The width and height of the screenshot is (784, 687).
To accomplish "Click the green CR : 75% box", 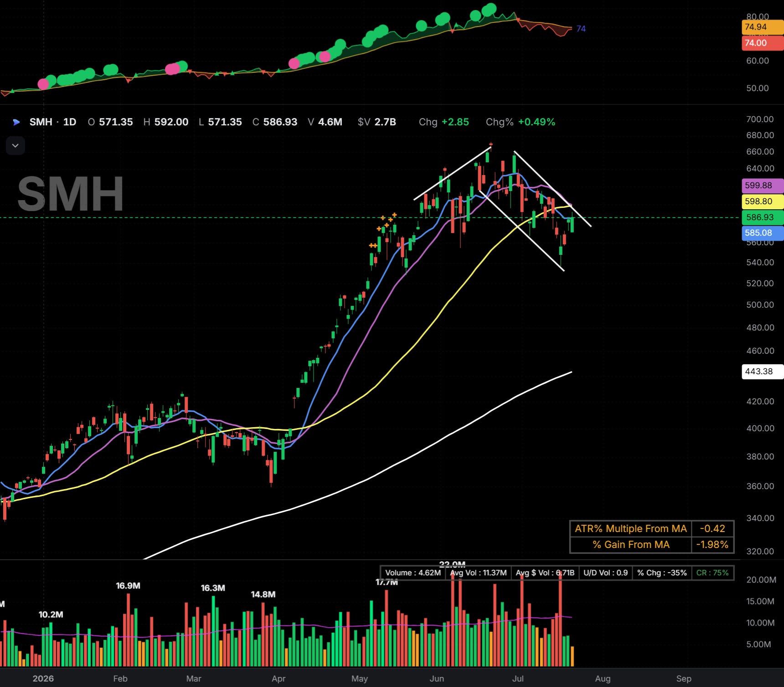I will [x=712, y=573].
